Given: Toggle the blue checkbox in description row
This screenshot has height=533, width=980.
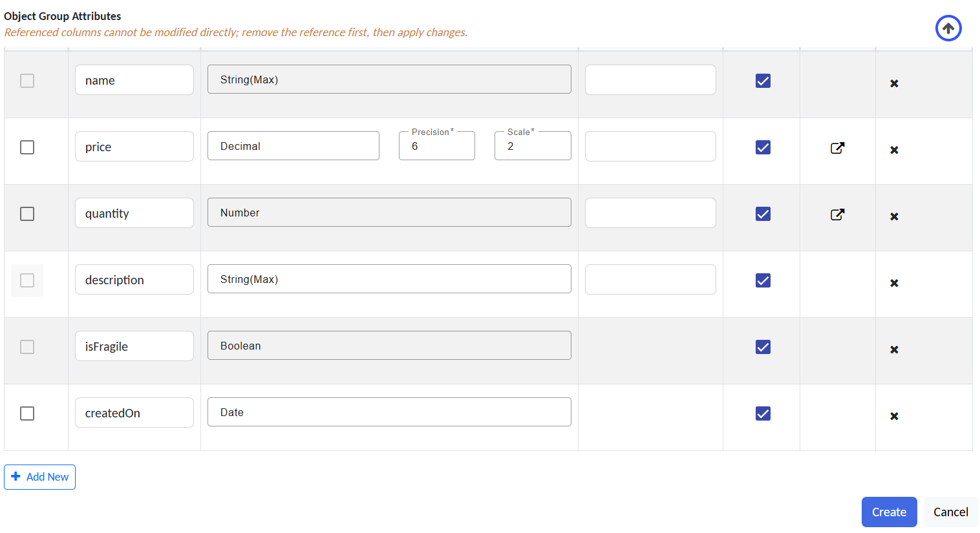Looking at the screenshot, I should tap(763, 280).
